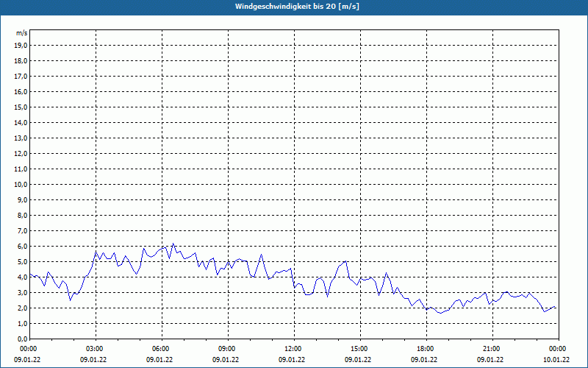Click the '16,0' y-axis value
Viewport: 588px width, 368px height.
(x=21, y=91)
